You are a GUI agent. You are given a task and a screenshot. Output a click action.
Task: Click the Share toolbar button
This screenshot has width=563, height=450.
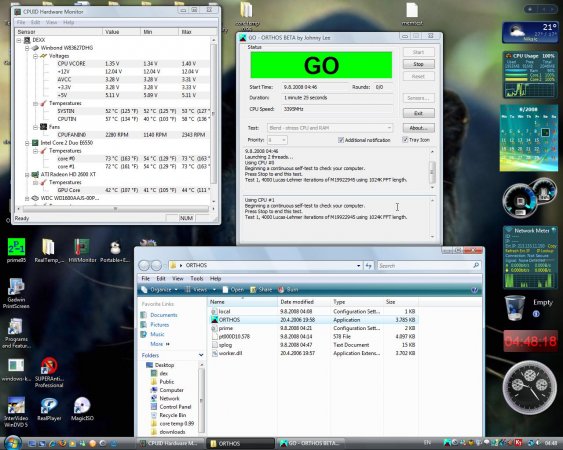[x=261, y=290]
